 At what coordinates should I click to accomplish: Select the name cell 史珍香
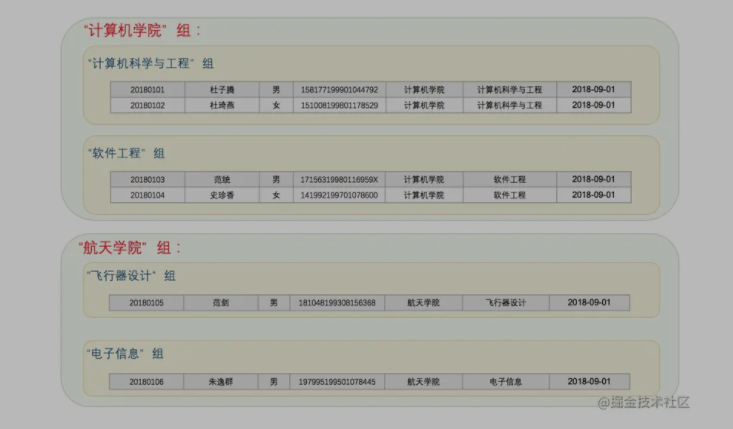coord(222,195)
